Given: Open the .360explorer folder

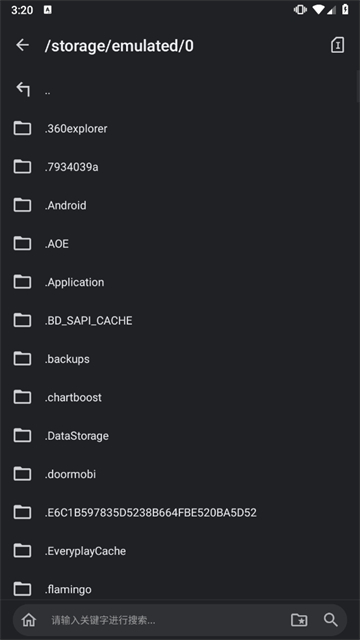Looking at the screenshot, I should tap(180, 129).
